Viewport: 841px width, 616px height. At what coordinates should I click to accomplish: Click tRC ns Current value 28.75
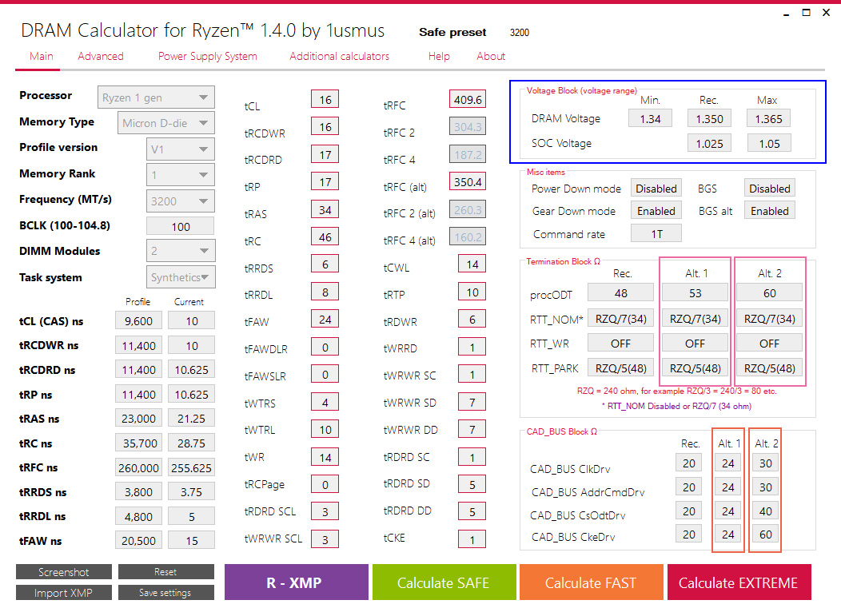coord(192,443)
